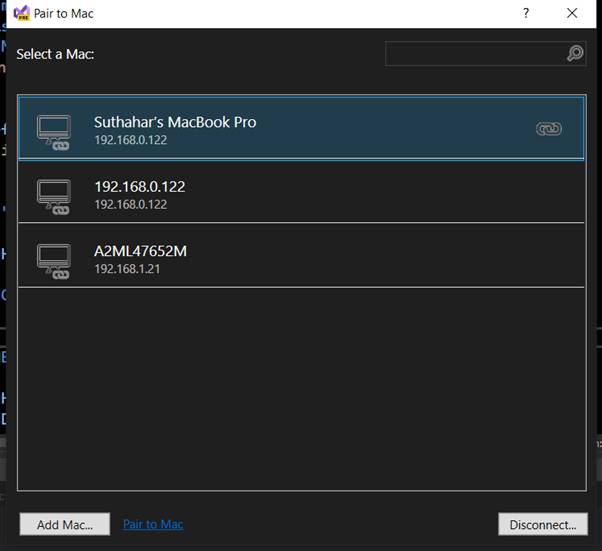The image size is (602, 551).
Task: Click the Add Mac... button
Action: pos(65,524)
